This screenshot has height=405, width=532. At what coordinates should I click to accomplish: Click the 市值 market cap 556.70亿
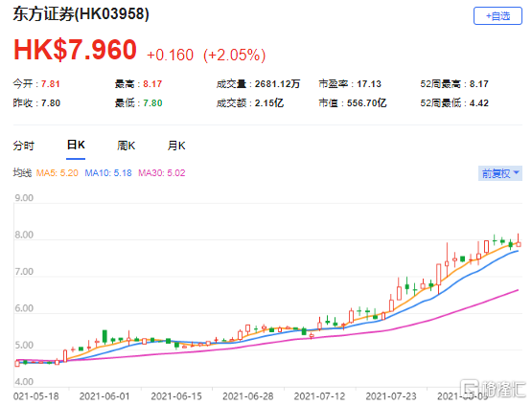(x=366, y=103)
